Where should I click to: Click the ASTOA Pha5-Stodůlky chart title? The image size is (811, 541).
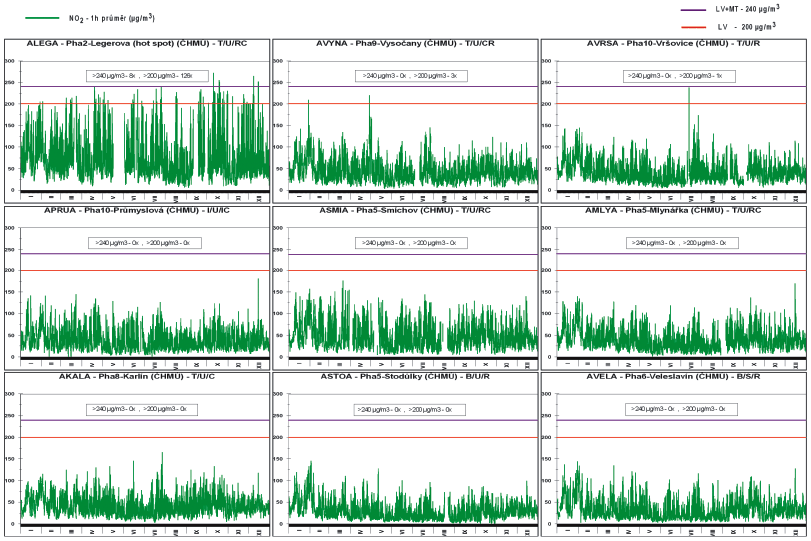click(x=405, y=377)
